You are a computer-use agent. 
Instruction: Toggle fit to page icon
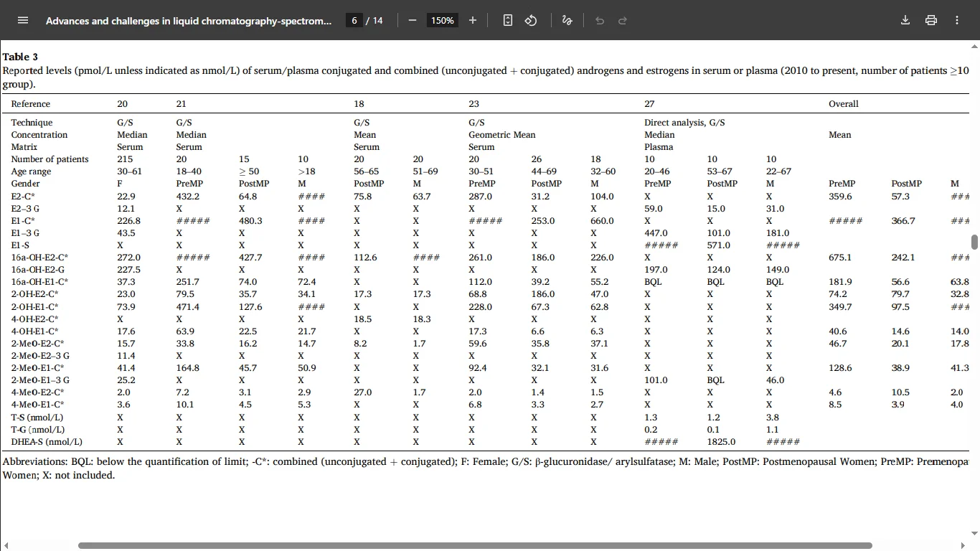pos(508,20)
